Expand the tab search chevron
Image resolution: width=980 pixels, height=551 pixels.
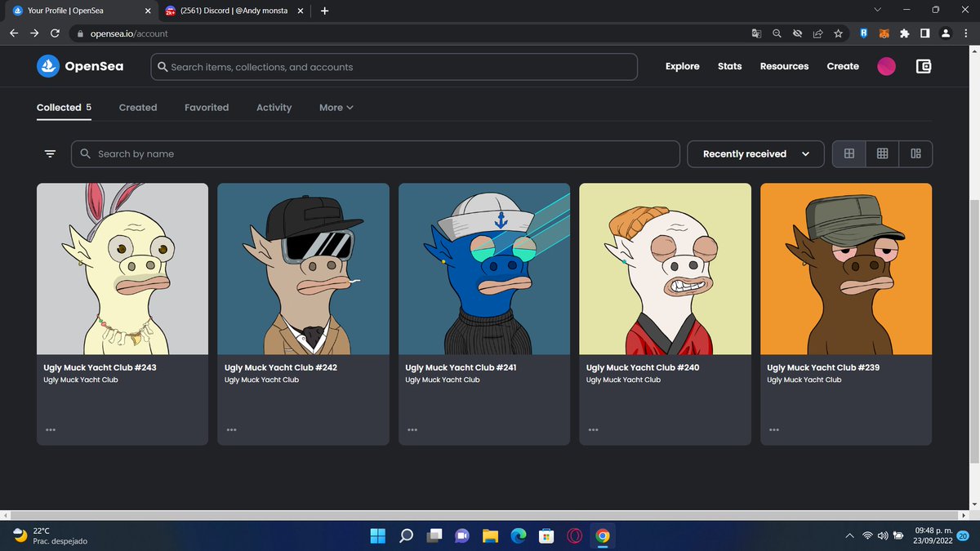[x=877, y=10]
